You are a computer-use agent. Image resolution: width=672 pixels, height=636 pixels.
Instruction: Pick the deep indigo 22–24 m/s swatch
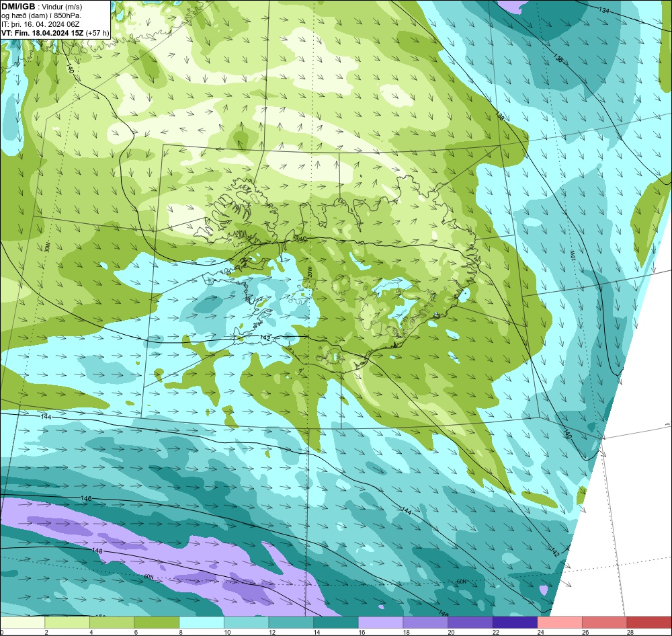pos(515,623)
